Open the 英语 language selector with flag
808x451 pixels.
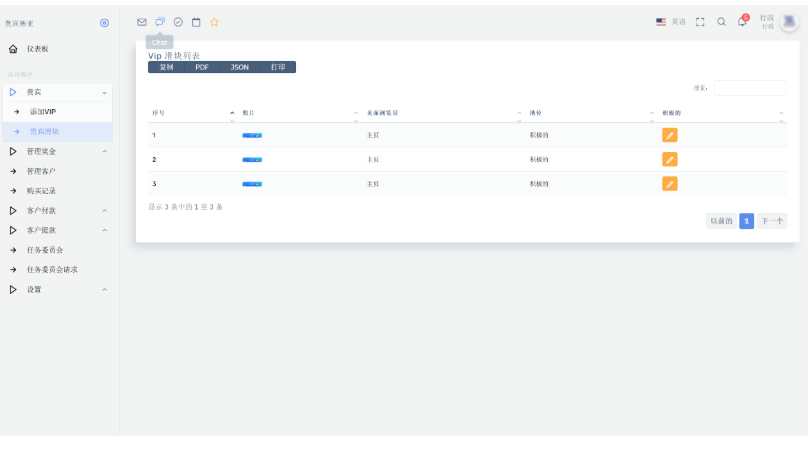(x=671, y=22)
